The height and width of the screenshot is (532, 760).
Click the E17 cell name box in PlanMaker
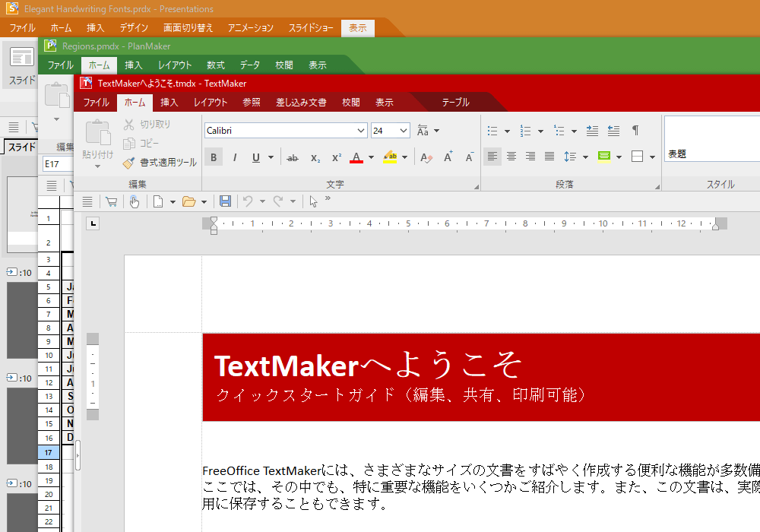click(x=56, y=163)
